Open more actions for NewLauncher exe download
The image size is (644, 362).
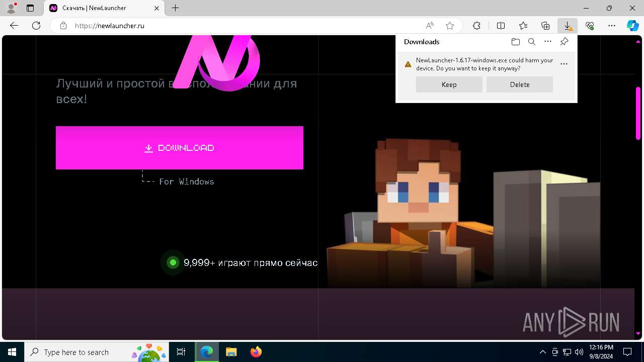pos(564,64)
